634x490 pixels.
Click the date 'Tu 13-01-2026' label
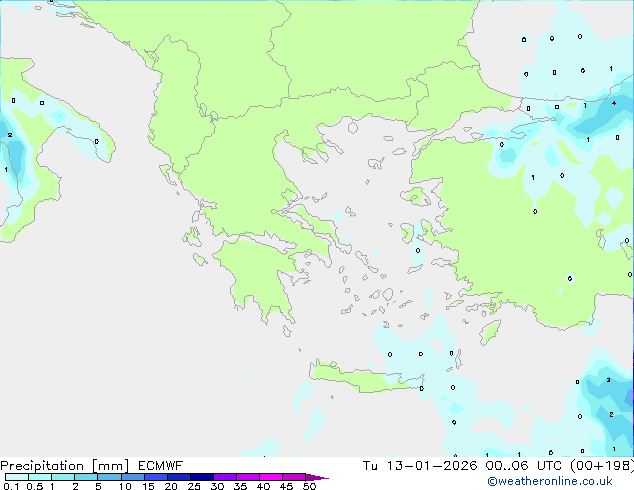coord(420,465)
